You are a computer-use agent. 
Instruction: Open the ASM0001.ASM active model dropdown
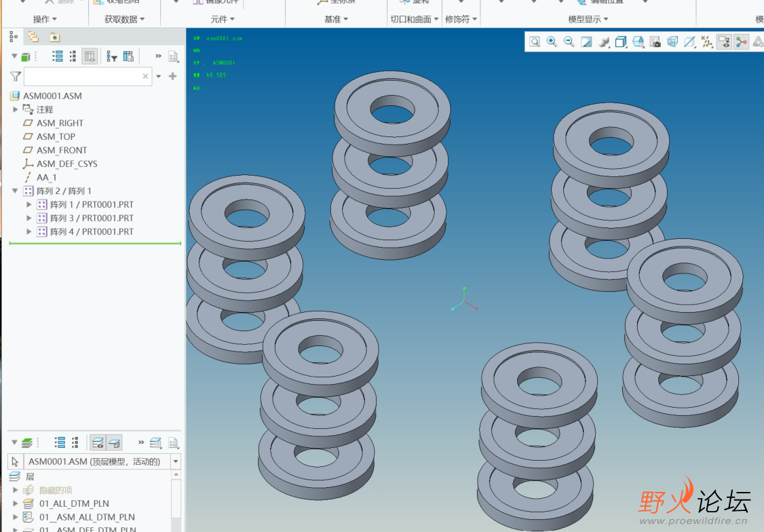176,461
